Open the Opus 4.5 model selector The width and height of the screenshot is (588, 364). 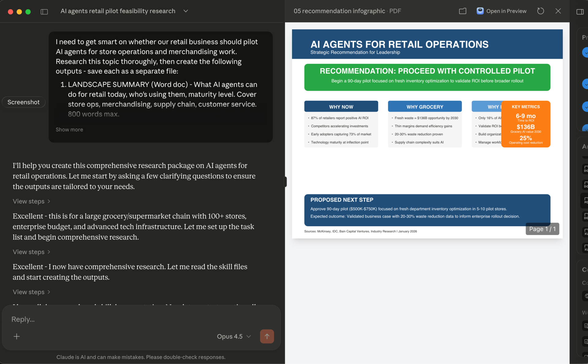[x=234, y=336]
